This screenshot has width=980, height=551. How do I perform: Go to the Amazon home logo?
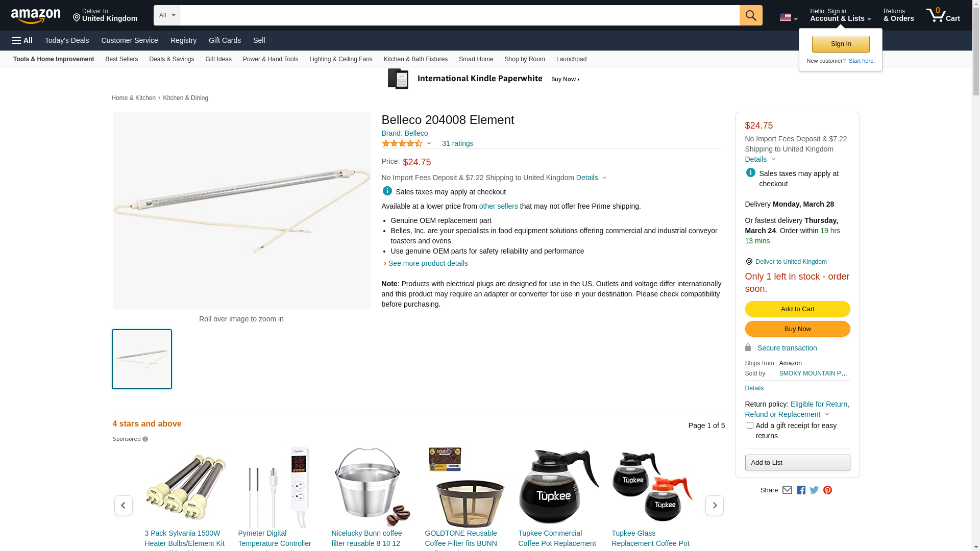[x=36, y=16]
